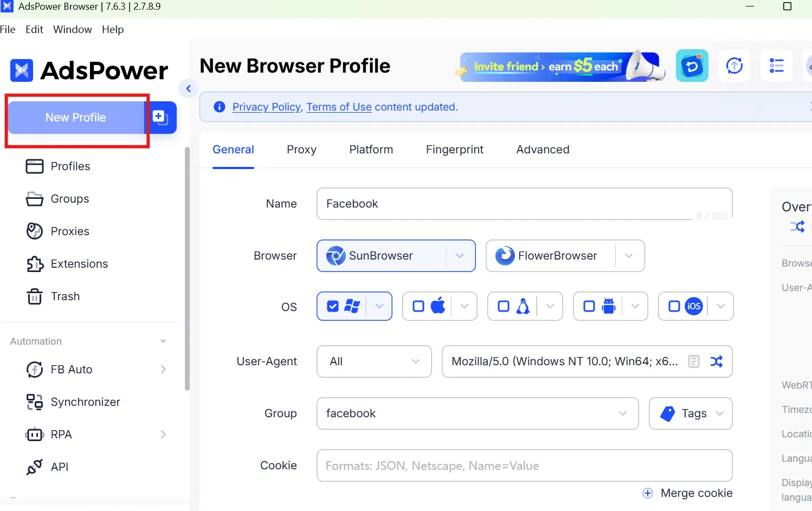The height and width of the screenshot is (511, 812).
Task: Click the Merge cookie link
Action: click(697, 493)
